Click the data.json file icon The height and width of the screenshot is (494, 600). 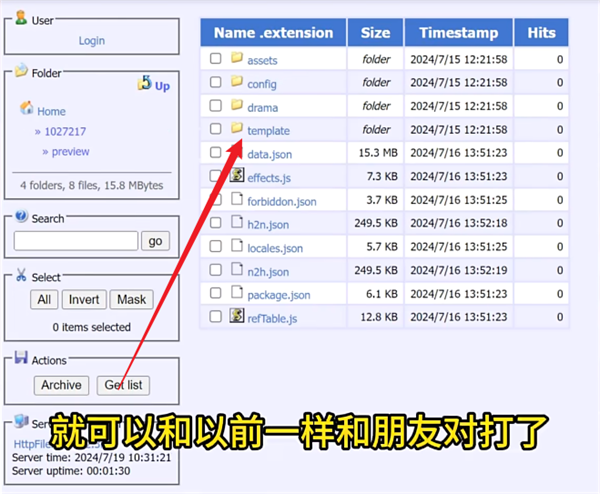pyautogui.click(x=237, y=153)
